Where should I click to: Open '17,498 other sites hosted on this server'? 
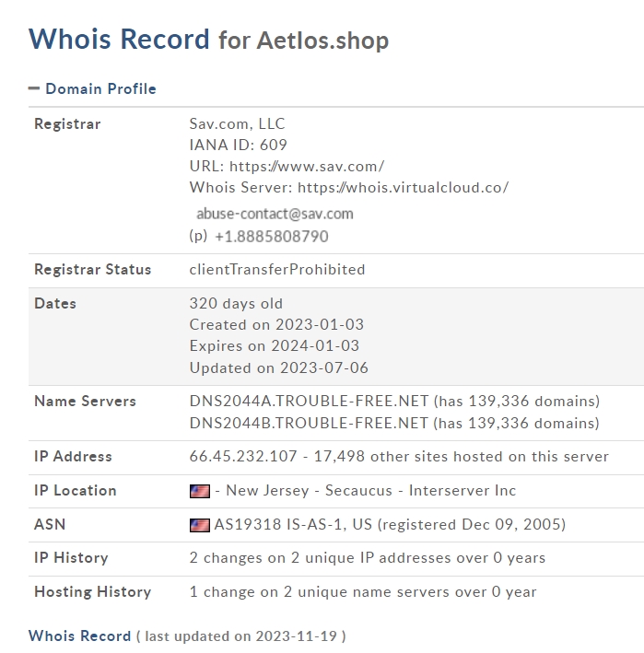[x=462, y=457]
